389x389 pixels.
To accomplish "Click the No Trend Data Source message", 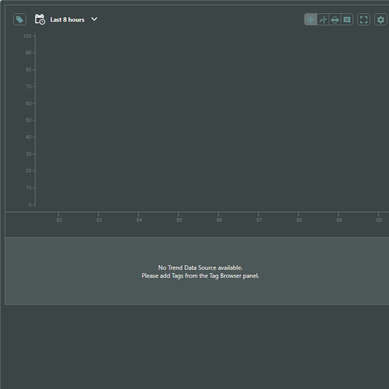I will (200, 268).
